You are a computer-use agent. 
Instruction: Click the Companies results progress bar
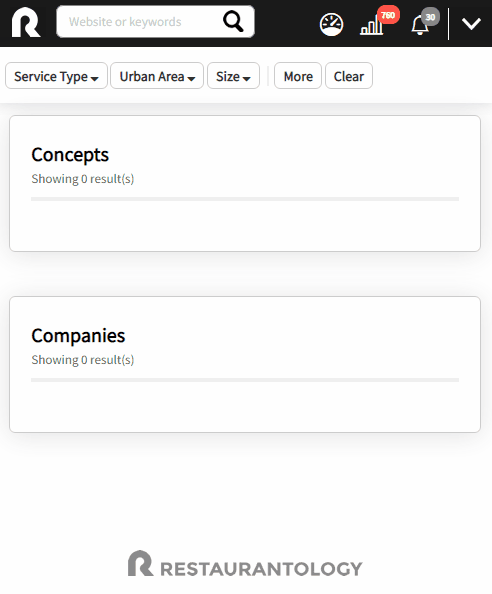(245, 380)
